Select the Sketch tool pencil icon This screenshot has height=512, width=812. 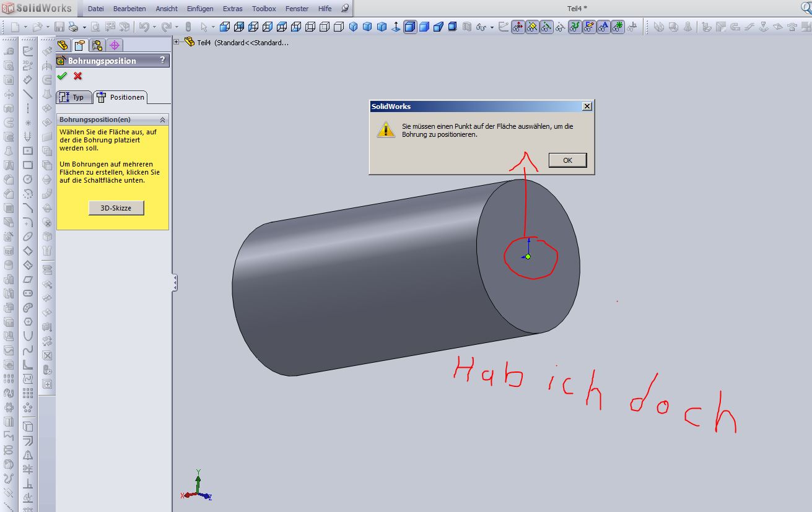pos(28,51)
